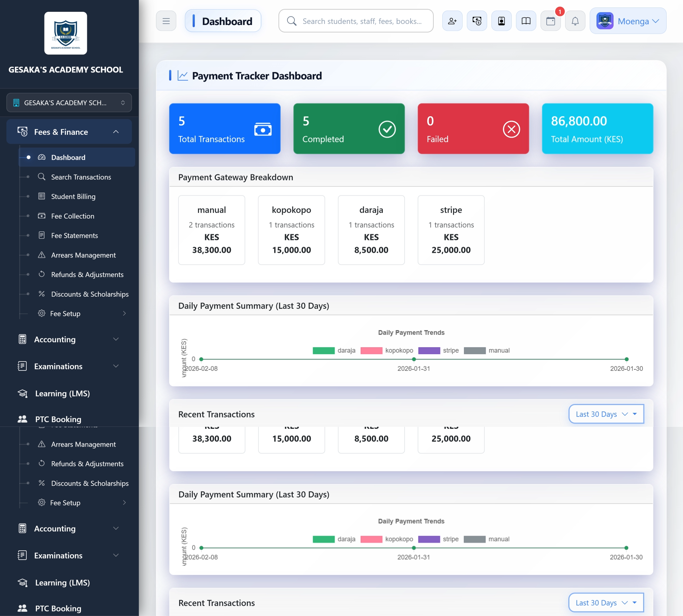Click the add user icon in header
683x616 pixels.
452,21
